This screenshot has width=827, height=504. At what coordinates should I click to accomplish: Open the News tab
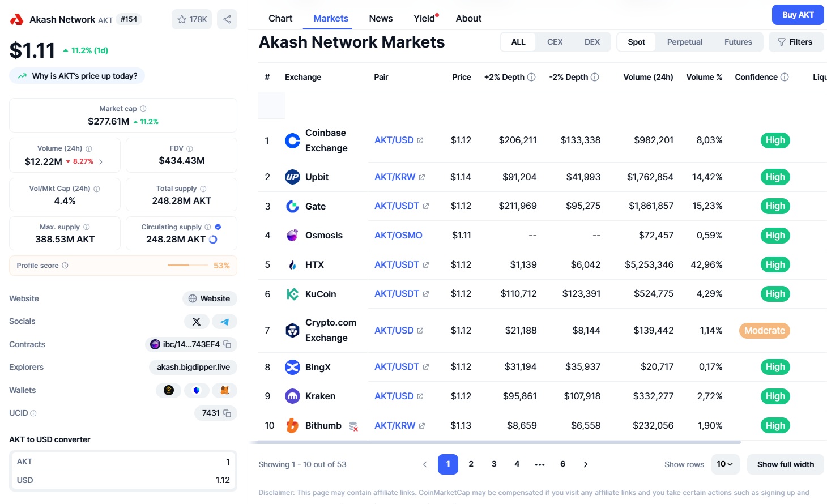[381, 18]
